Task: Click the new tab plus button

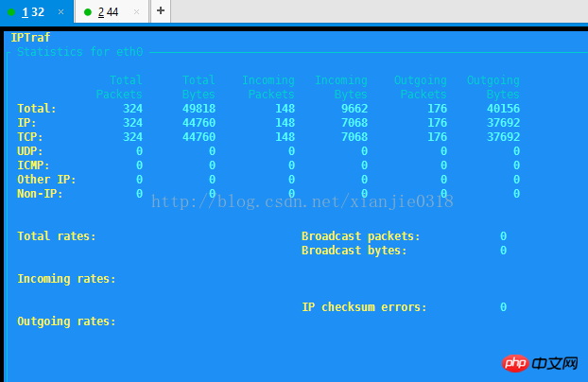Action: (x=160, y=10)
